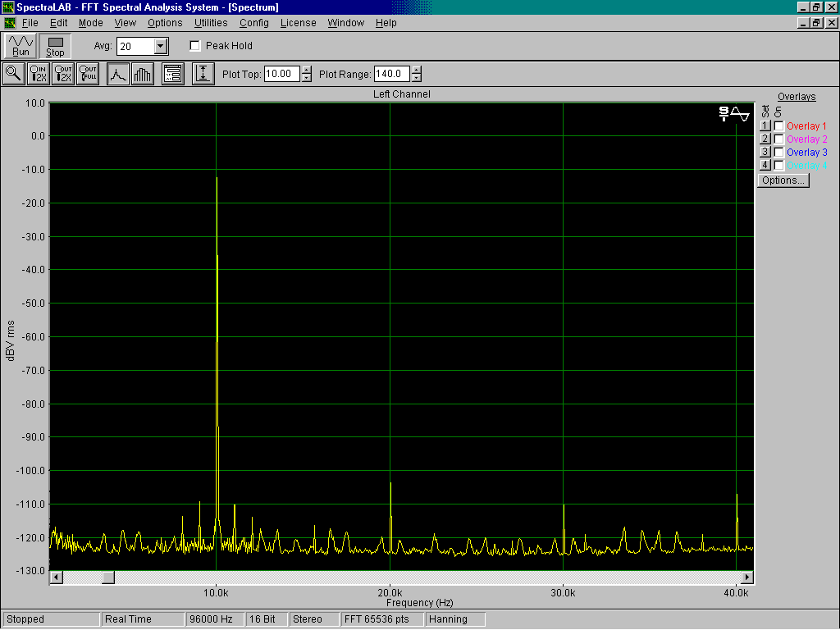Increase Plot Top value
The width and height of the screenshot is (840, 630).
[x=307, y=70]
